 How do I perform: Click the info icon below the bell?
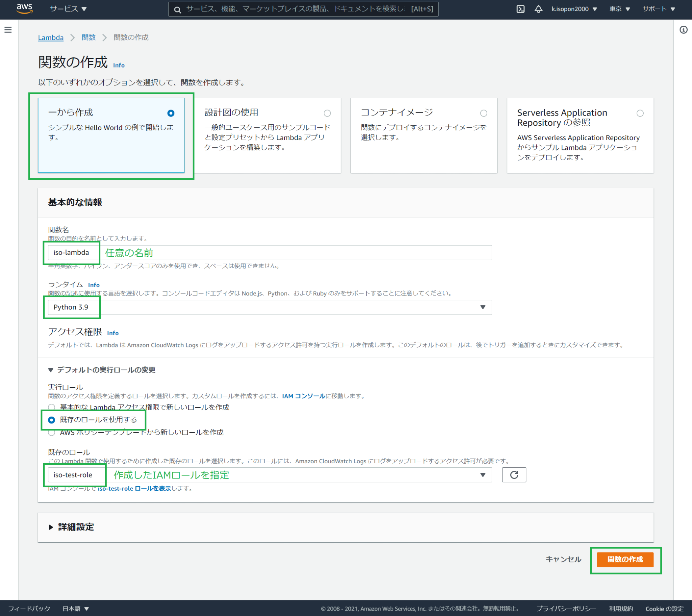[x=683, y=30]
